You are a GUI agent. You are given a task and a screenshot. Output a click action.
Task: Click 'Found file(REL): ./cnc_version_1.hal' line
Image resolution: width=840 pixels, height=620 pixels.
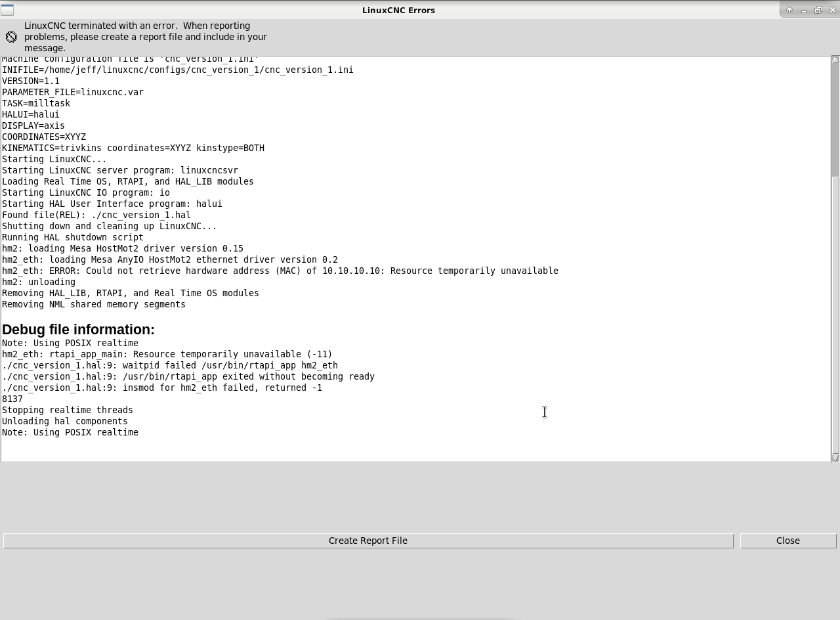96,215
